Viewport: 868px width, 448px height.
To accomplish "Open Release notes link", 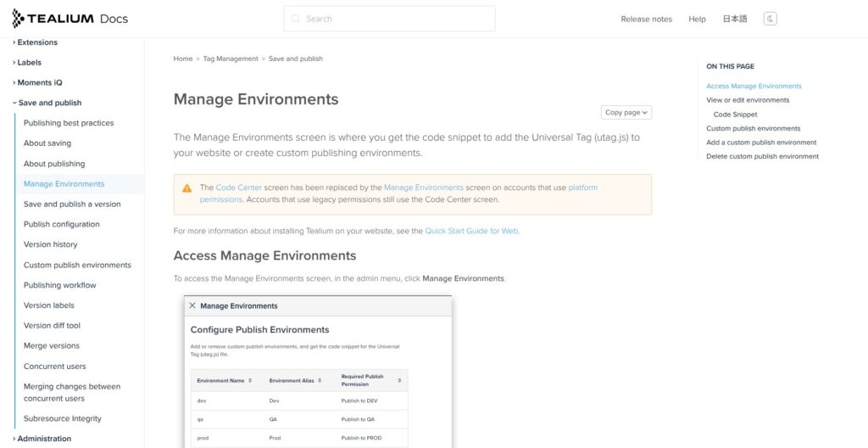I will [x=646, y=19].
